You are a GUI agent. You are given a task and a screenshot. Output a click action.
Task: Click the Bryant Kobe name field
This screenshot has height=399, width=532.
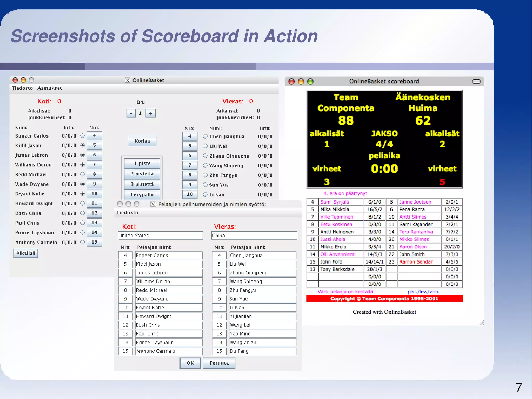click(169, 308)
